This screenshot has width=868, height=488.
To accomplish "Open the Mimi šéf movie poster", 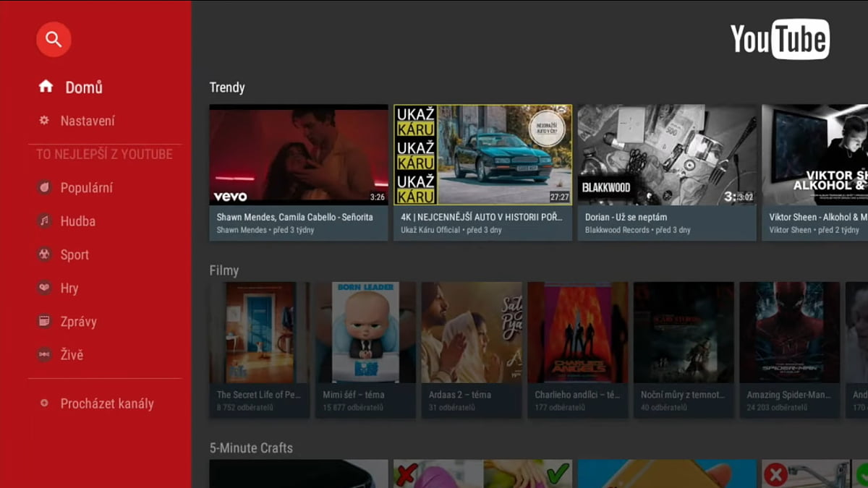I will click(365, 333).
